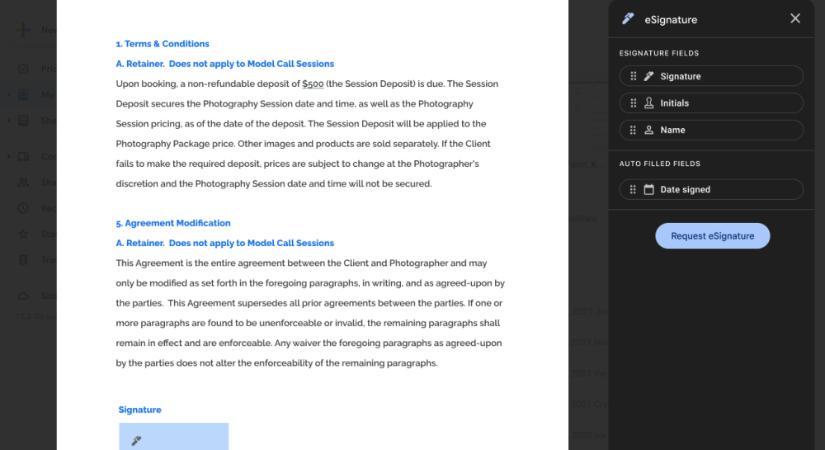Click the underlined $500 deposit amount
825x450 pixels.
(313, 84)
